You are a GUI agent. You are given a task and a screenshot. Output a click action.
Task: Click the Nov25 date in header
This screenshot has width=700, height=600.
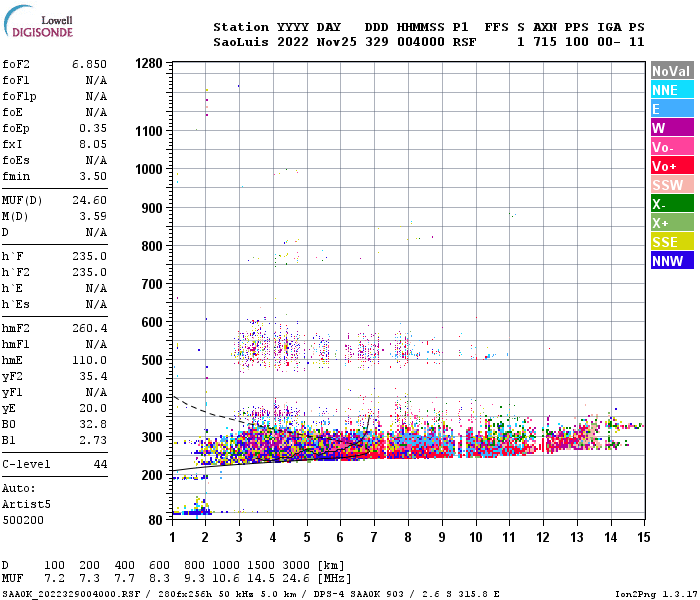pyautogui.click(x=337, y=42)
